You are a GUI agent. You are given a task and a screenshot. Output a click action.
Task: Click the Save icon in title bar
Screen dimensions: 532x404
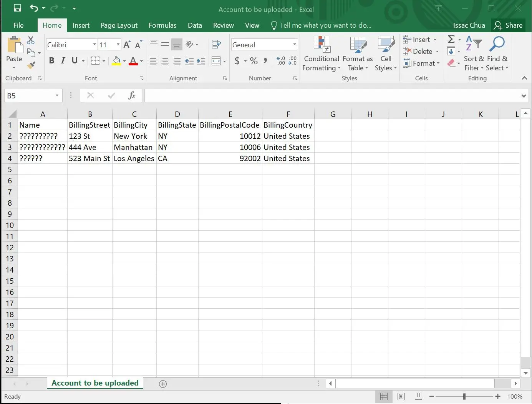click(17, 8)
